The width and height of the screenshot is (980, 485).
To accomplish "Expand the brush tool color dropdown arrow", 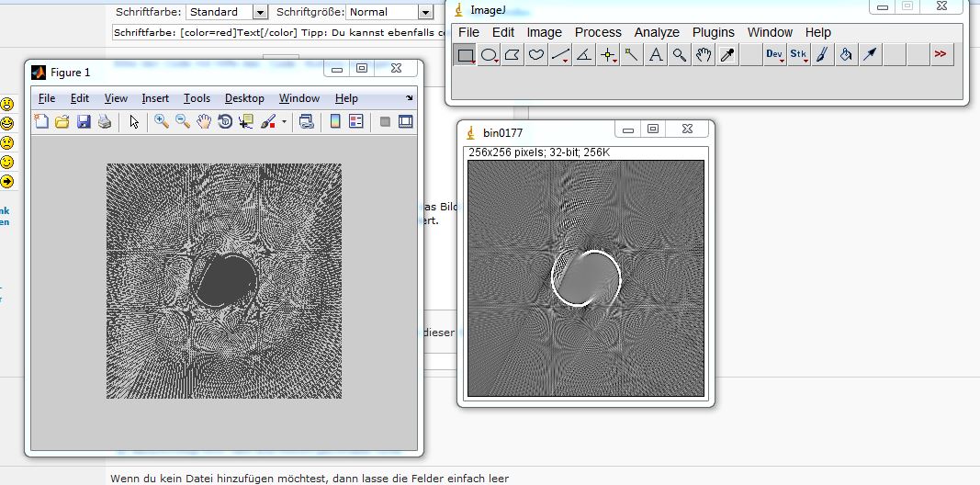I will pyautogui.click(x=284, y=121).
